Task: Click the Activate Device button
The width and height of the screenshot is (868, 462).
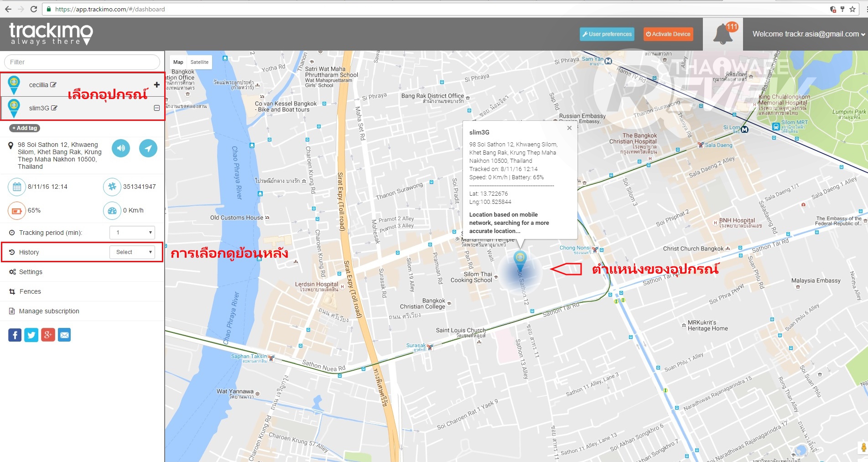Action: click(668, 34)
